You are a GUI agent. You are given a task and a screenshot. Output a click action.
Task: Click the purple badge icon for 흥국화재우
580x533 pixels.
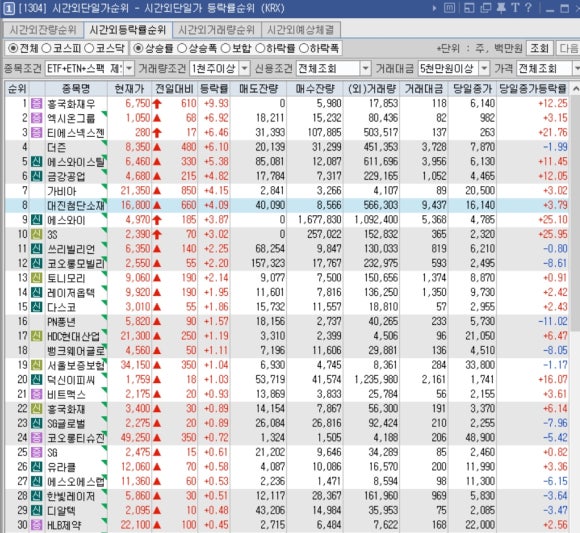coord(36,104)
